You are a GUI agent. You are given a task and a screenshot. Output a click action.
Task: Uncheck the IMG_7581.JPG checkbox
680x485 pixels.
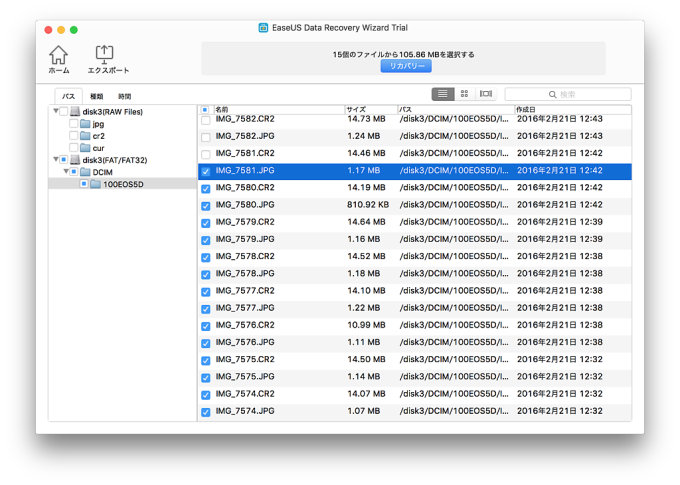[206, 171]
